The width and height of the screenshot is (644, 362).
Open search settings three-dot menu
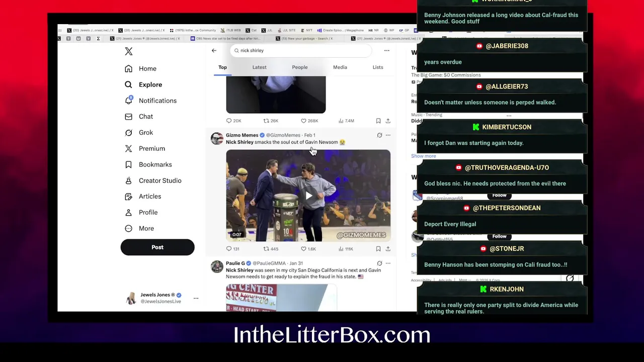[x=387, y=50]
